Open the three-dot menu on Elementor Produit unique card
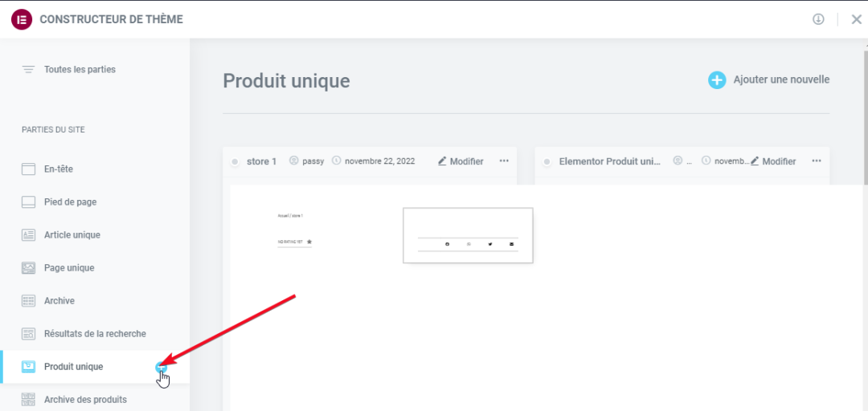 tap(817, 161)
